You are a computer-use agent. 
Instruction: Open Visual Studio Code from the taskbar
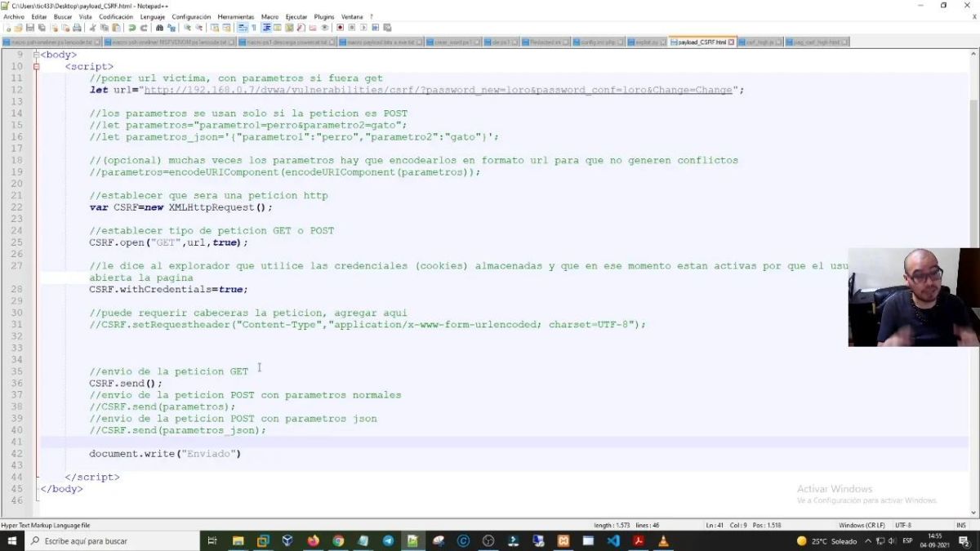pos(613,540)
